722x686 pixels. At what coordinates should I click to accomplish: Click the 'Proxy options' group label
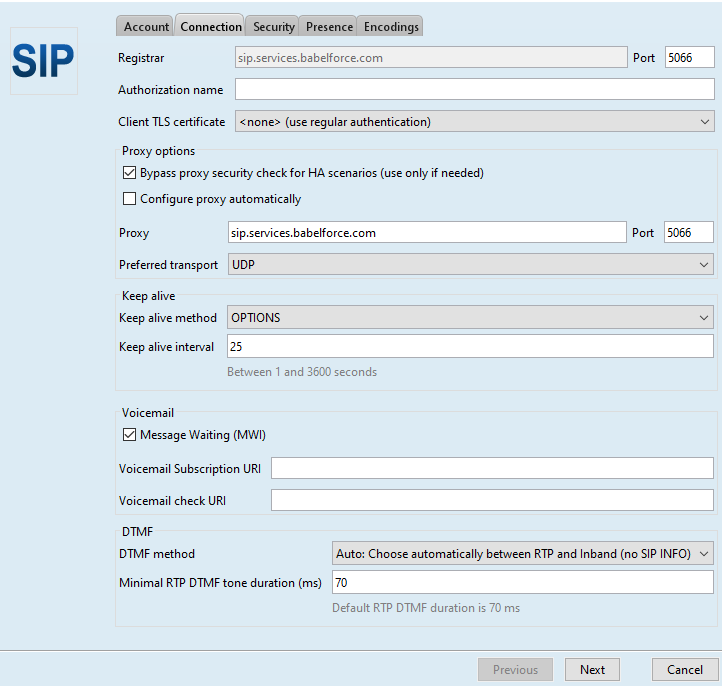158,151
